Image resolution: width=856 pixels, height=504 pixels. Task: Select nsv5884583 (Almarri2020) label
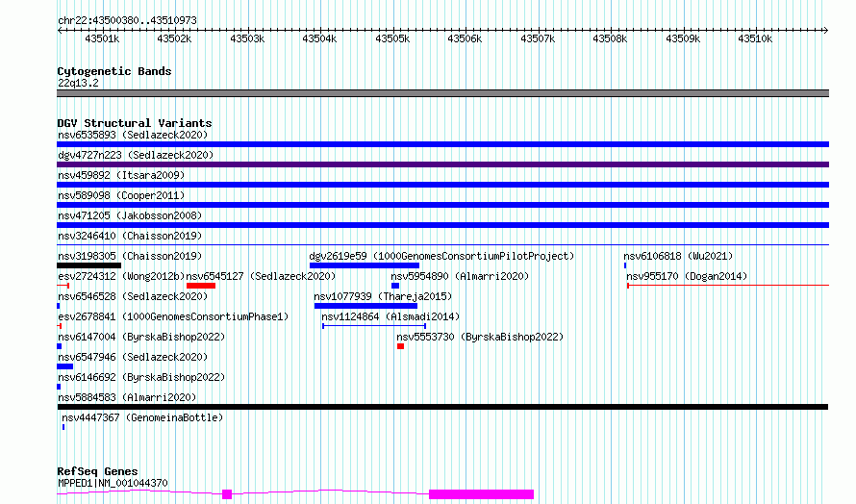pos(127,397)
